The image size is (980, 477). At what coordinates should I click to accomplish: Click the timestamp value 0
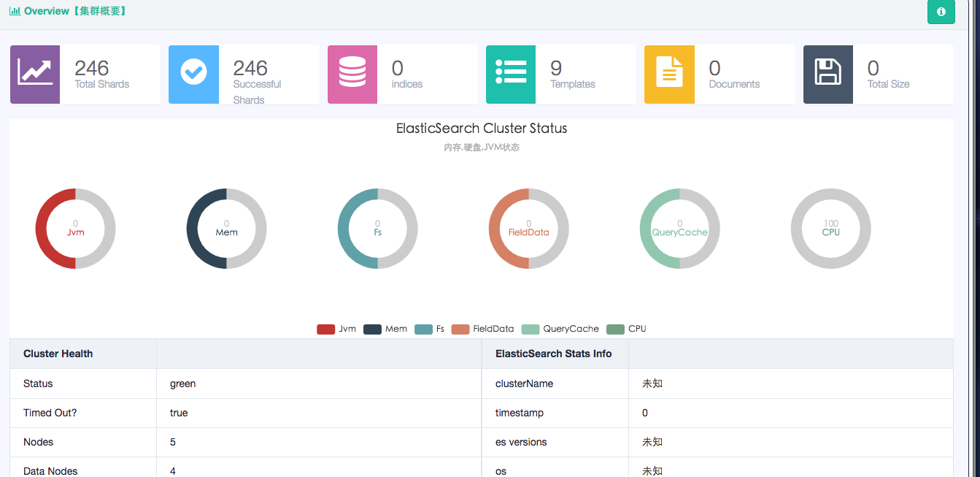pyautogui.click(x=645, y=413)
